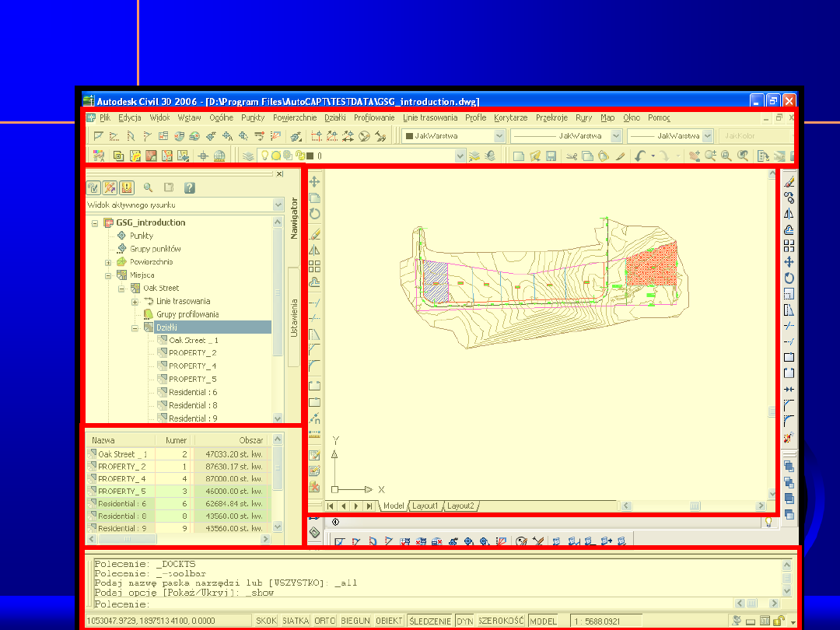This screenshot has width=840, height=630.
Task: Click the Array grid tool in right toolbar
Action: coord(789,246)
